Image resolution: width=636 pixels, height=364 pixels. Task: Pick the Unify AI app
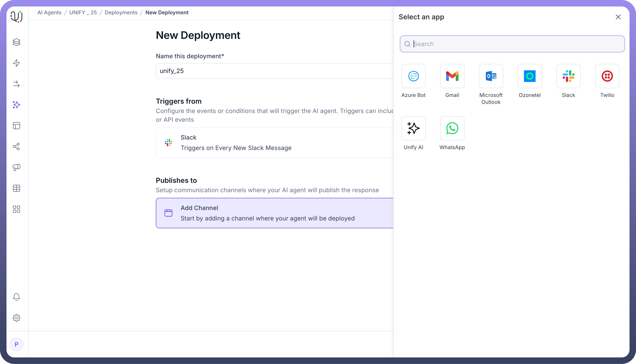pyautogui.click(x=413, y=128)
